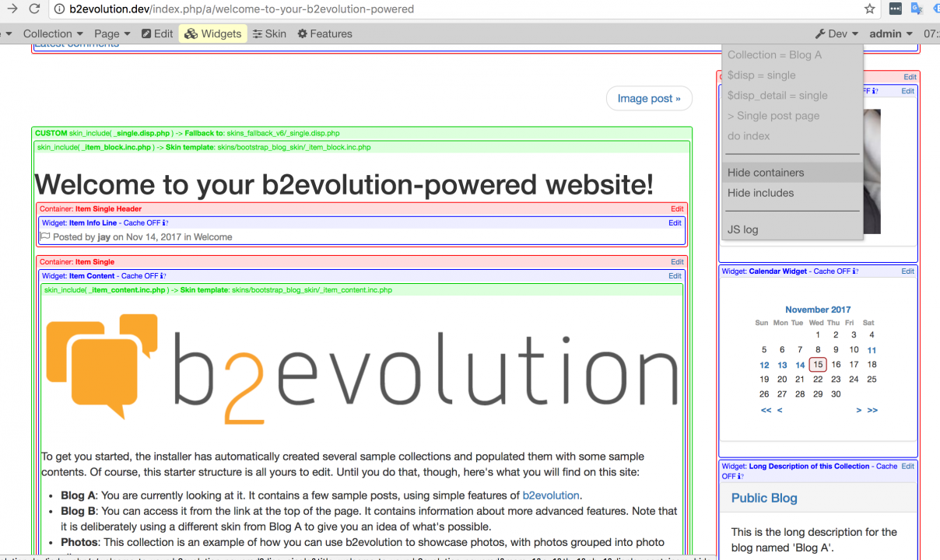Click the info icon next to Calendar Widget cache
Screen dimensions: 940x560
pos(856,271)
